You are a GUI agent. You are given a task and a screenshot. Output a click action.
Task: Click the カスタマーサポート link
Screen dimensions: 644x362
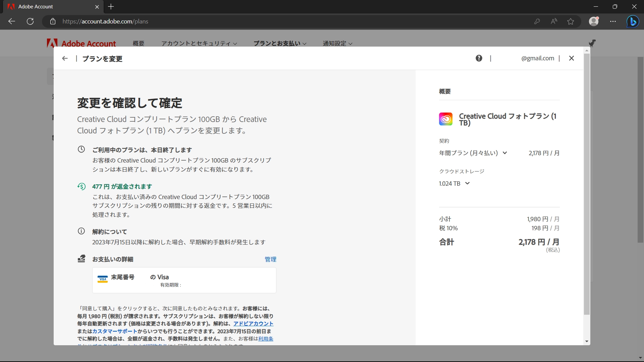pos(114,331)
